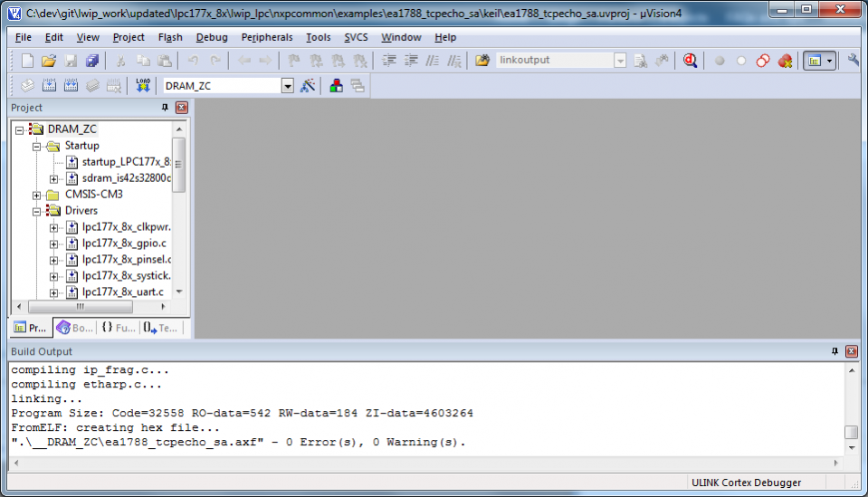Viewport: 868px width, 497px height.
Task: Collapse the Startup folder
Action: click(36, 147)
